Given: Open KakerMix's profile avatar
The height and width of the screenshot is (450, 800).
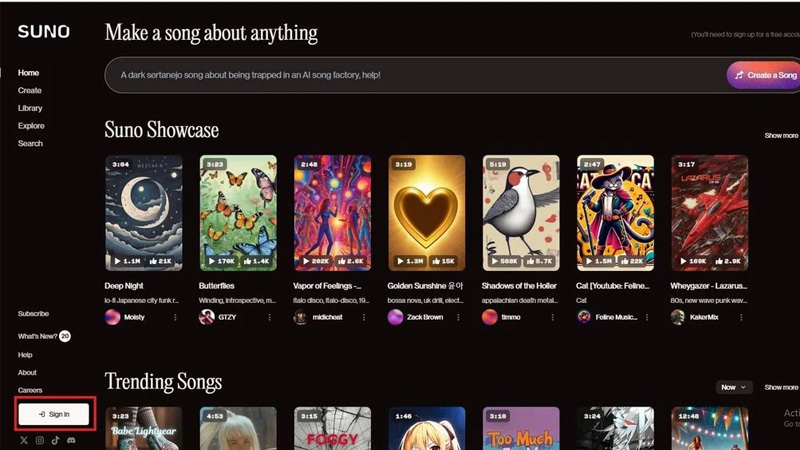Looking at the screenshot, I should [x=678, y=317].
